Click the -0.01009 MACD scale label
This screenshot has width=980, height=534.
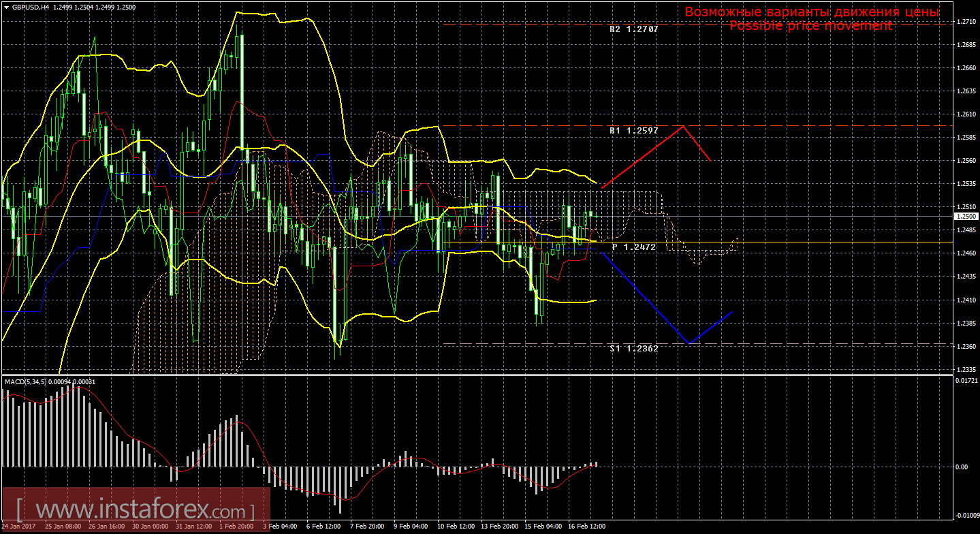[967, 515]
